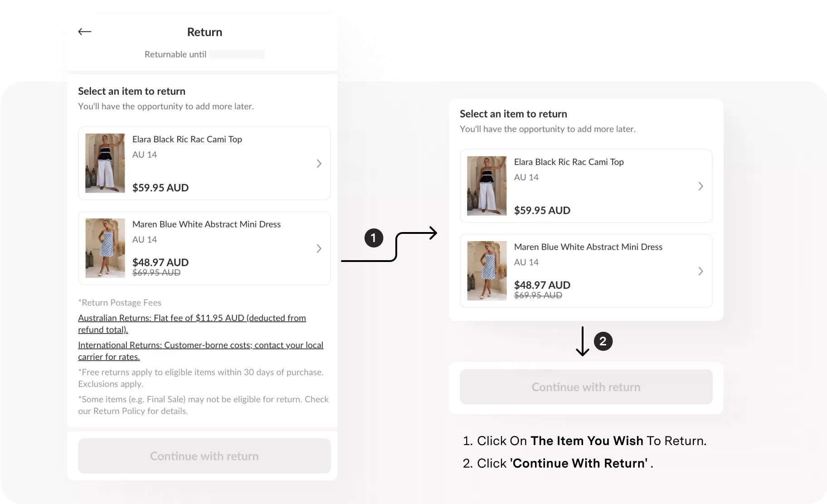This screenshot has height=504, width=827.
Task: Open the chevron on the left Maren Mini Dress card
Action: pos(319,248)
